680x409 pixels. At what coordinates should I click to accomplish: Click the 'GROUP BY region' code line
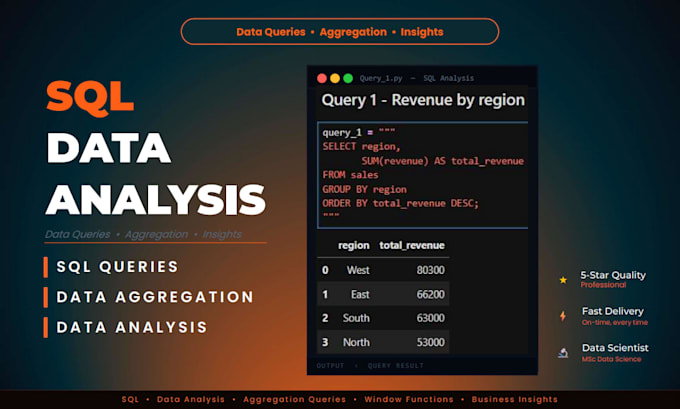[364, 190]
